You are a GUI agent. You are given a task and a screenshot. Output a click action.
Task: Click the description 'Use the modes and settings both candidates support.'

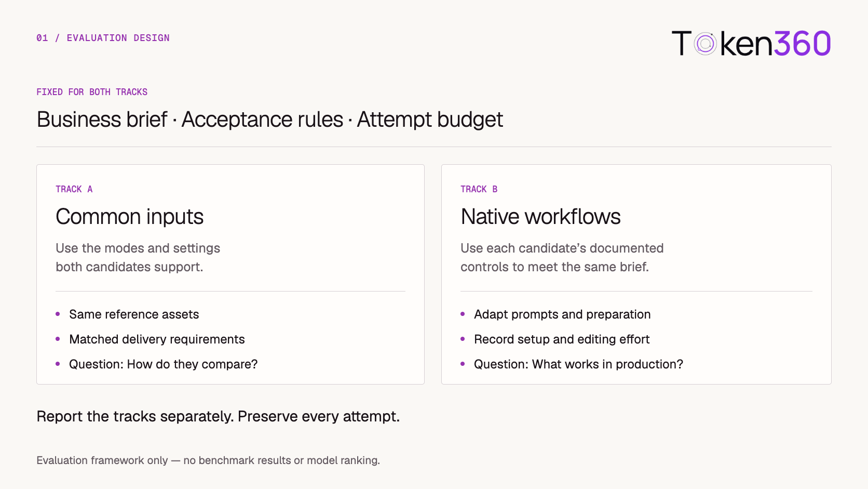138,257
